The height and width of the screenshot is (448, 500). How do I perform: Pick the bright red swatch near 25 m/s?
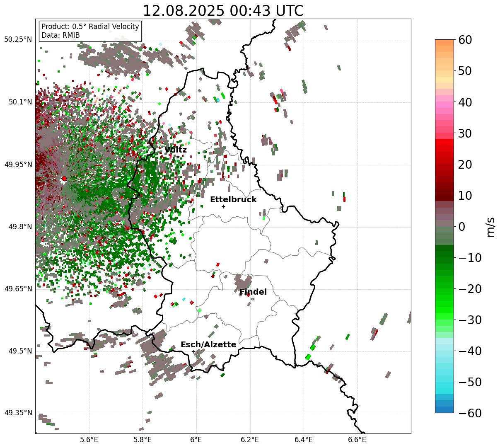coord(444,148)
